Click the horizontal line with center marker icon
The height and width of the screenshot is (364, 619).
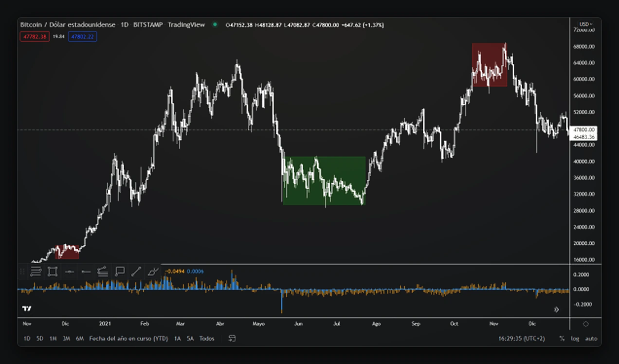(x=69, y=272)
